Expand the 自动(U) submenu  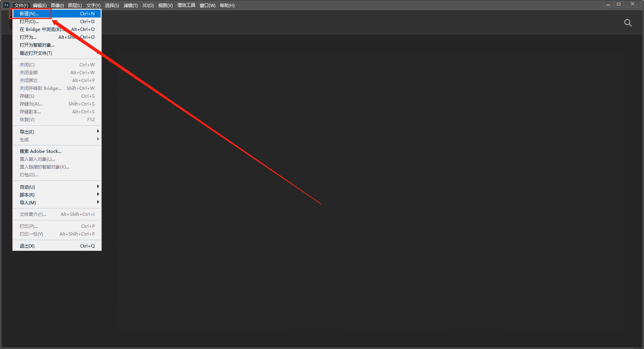pyautogui.click(x=57, y=187)
